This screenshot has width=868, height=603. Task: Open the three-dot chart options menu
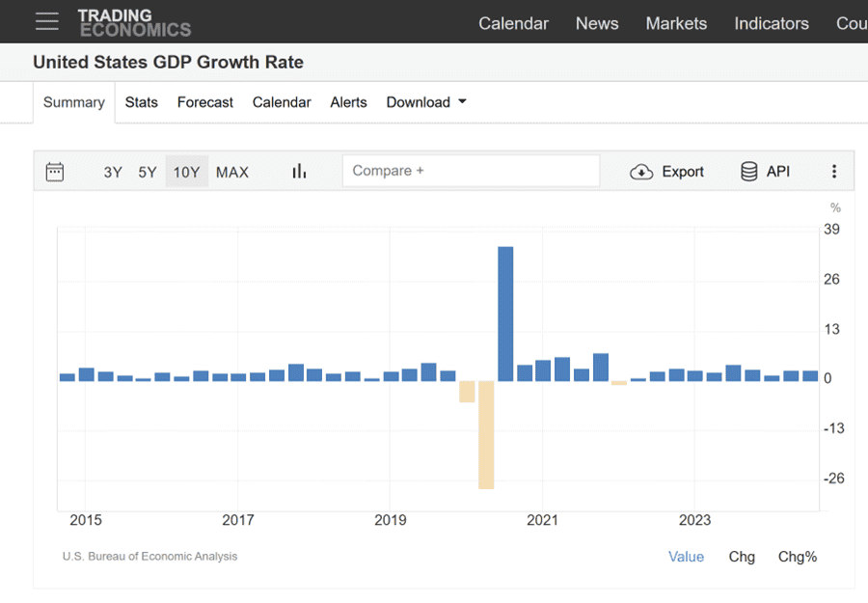(834, 172)
